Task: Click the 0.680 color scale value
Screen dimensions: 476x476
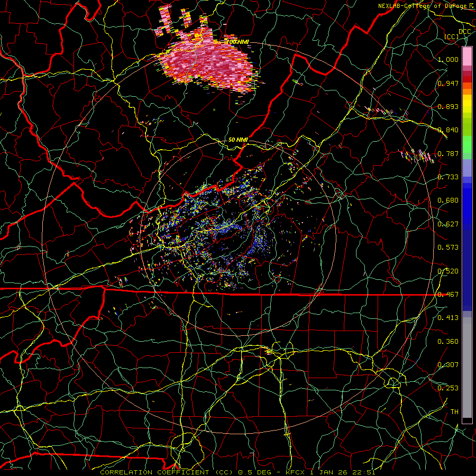Action: (x=448, y=200)
